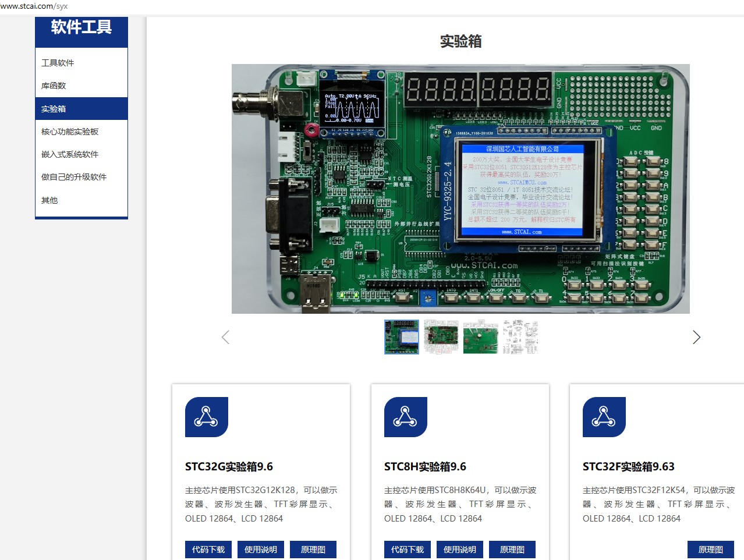Open 原理图 for STC32F实验箱

tap(711, 550)
